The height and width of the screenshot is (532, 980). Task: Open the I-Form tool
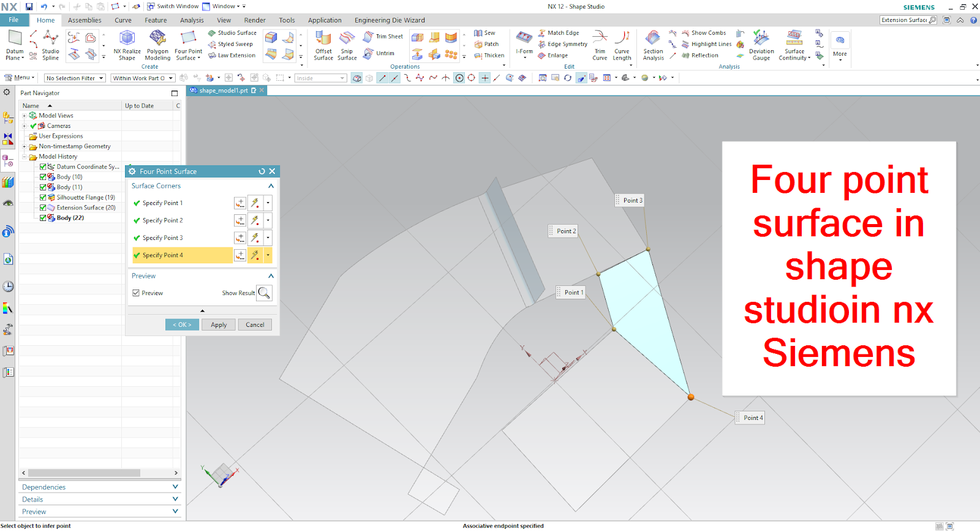[524, 44]
